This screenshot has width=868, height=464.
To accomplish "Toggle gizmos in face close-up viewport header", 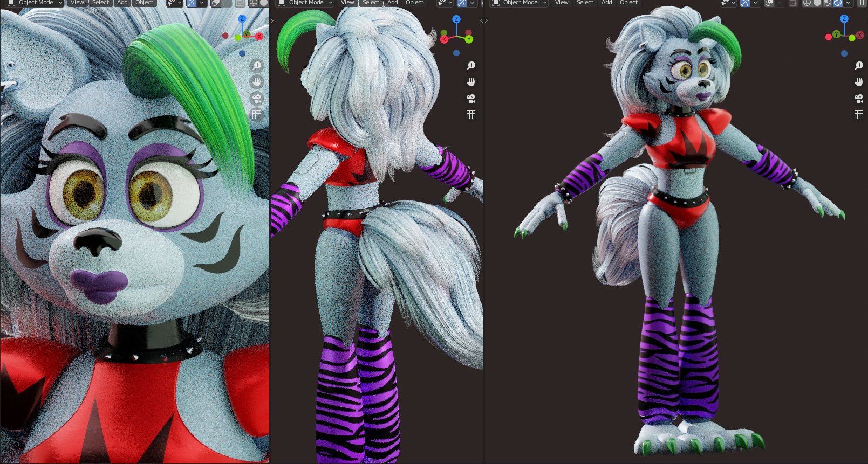I will pyautogui.click(x=192, y=3).
